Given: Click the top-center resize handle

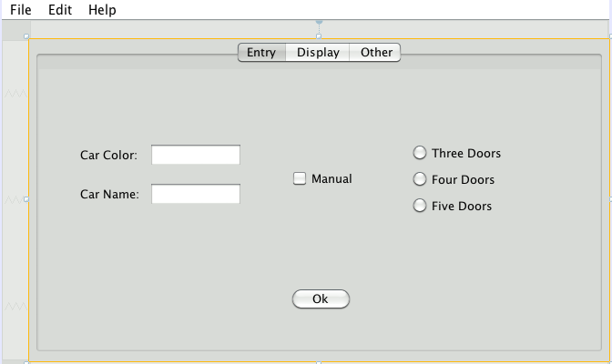Looking at the screenshot, I should pos(319,37).
